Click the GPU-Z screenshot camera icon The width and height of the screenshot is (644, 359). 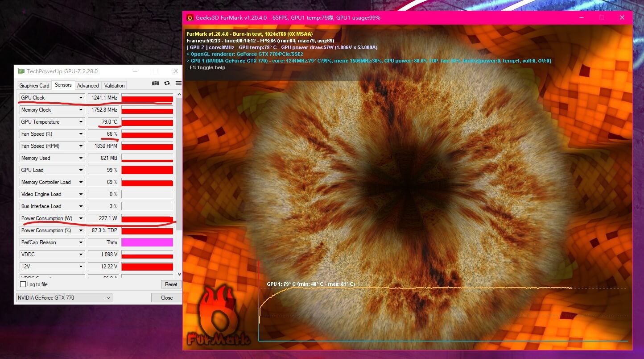[x=156, y=83]
